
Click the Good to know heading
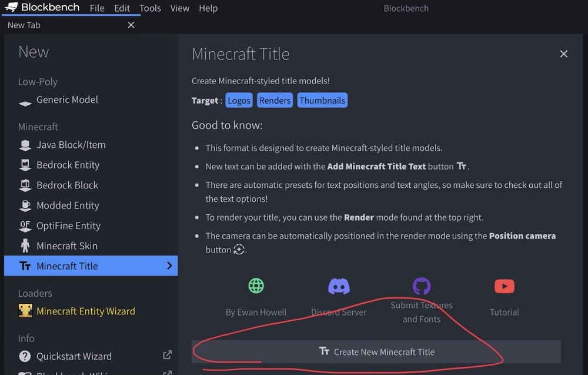[227, 125]
